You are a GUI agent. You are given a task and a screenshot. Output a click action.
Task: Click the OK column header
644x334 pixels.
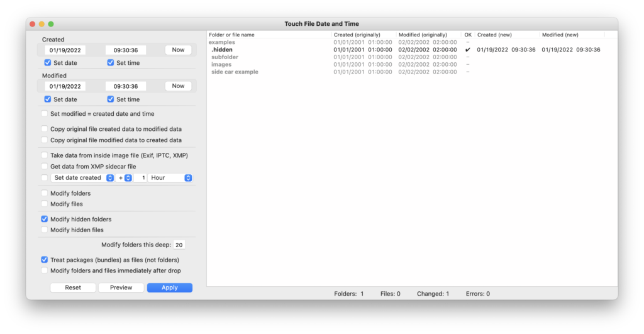pyautogui.click(x=468, y=35)
